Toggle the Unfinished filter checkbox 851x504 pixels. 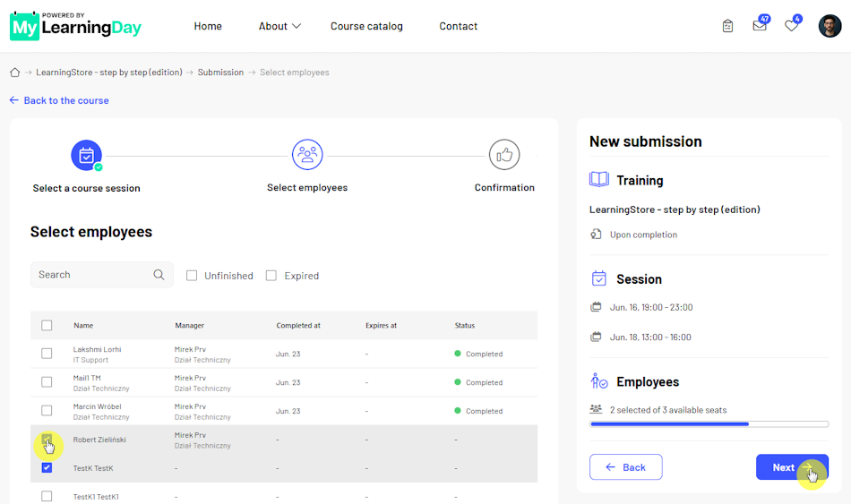(192, 276)
